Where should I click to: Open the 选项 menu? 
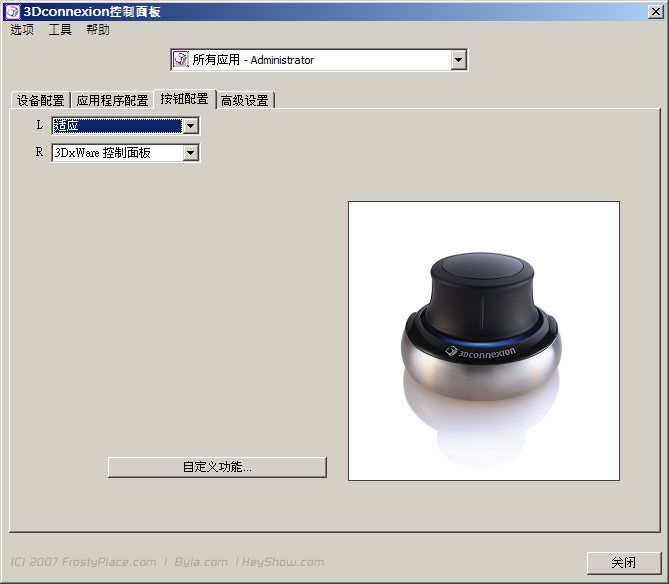pos(22,30)
